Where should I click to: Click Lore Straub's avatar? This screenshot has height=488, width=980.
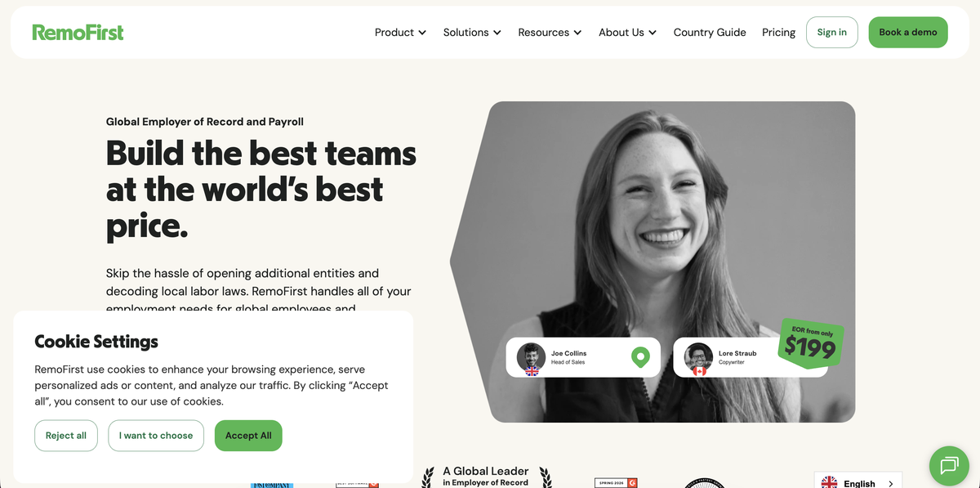[x=699, y=357]
